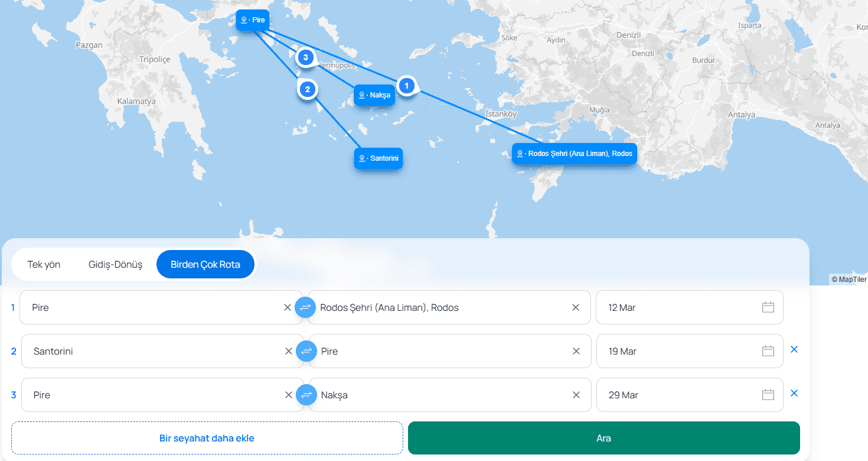Select Tek yön trip type
Screen dimensions: 868x461
[x=44, y=264]
